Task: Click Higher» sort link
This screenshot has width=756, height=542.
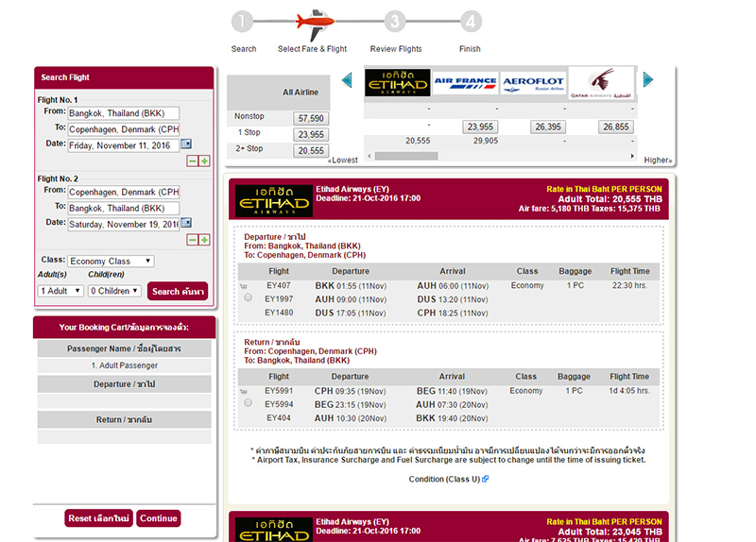Action: [658, 160]
